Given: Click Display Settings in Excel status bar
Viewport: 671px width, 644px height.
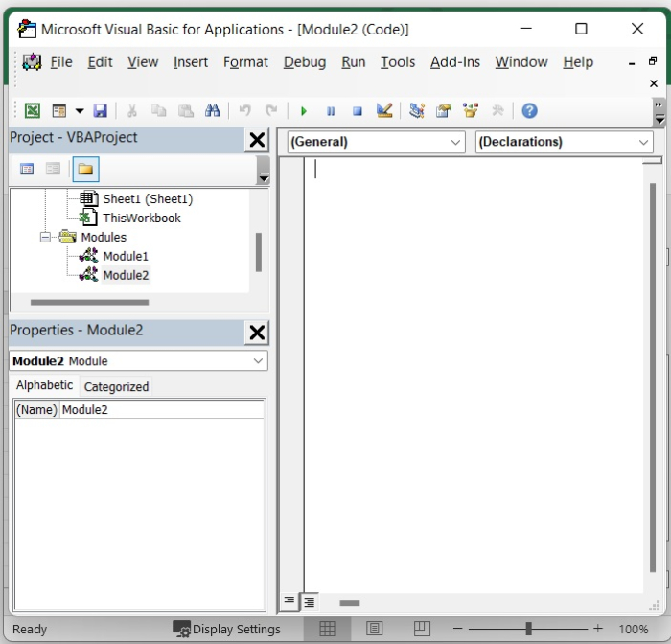Looking at the screenshot, I should click(226, 629).
